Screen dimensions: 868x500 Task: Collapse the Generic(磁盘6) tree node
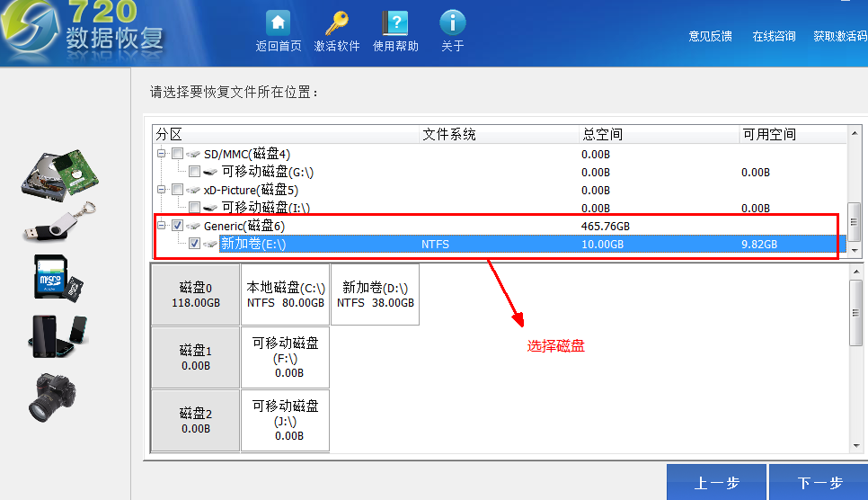pyautogui.click(x=161, y=225)
